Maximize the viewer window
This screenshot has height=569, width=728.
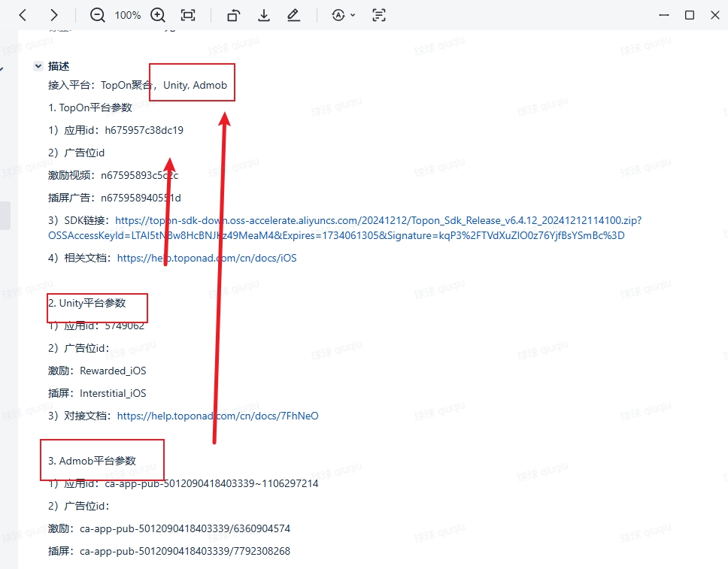(690, 15)
